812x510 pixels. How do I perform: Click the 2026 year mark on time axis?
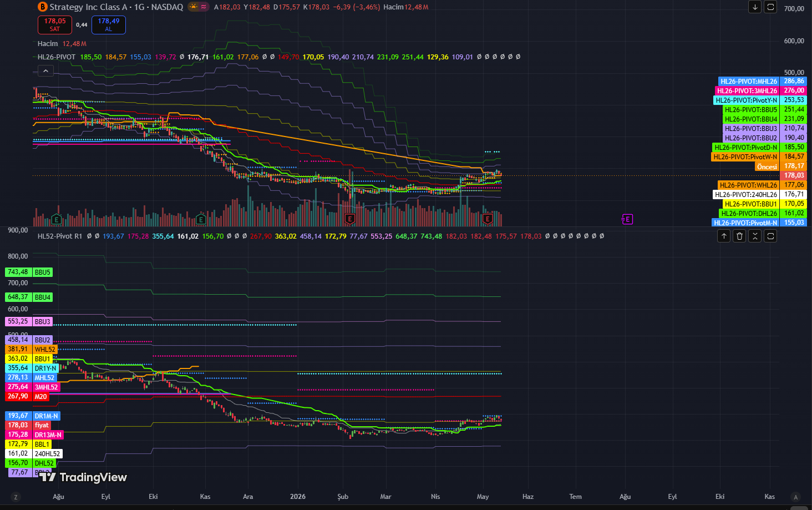click(x=298, y=497)
